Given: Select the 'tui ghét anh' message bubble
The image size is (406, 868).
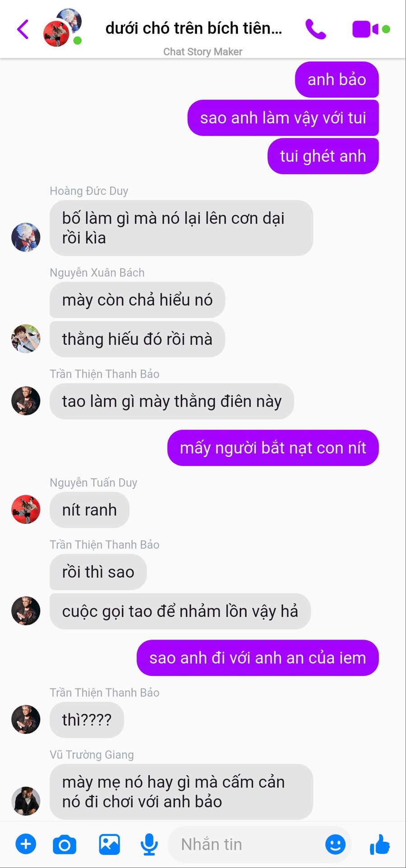Looking at the screenshot, I should pyautogui.click(x=323, y=156).
